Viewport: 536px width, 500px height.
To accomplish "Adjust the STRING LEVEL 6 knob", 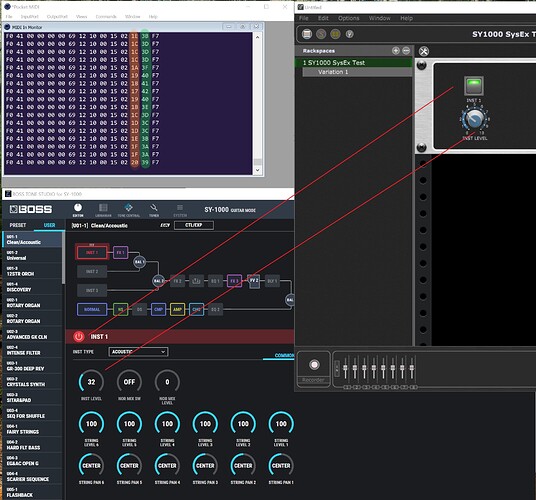I will pyautogui.click(x=91, y=424).
